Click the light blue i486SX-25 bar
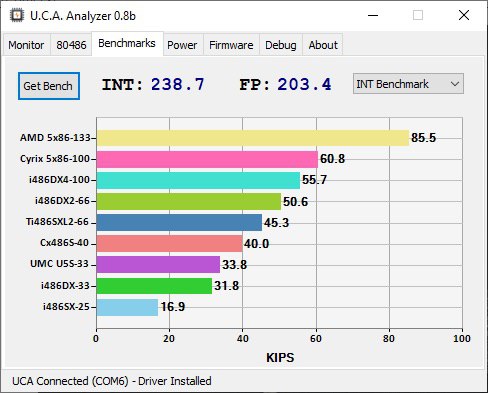 pos(127,307)
